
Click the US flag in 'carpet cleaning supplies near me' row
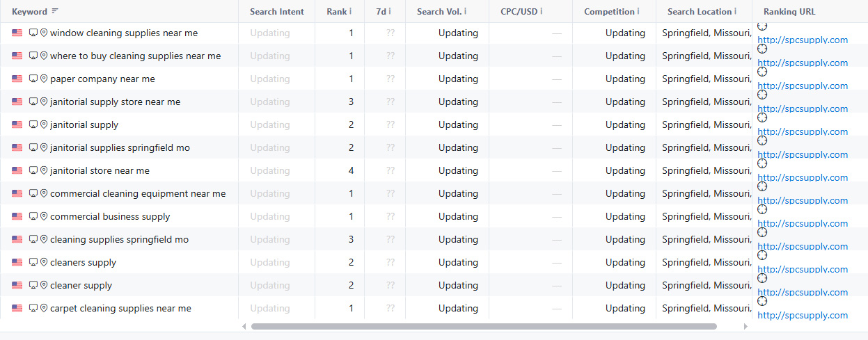(17, 308)
